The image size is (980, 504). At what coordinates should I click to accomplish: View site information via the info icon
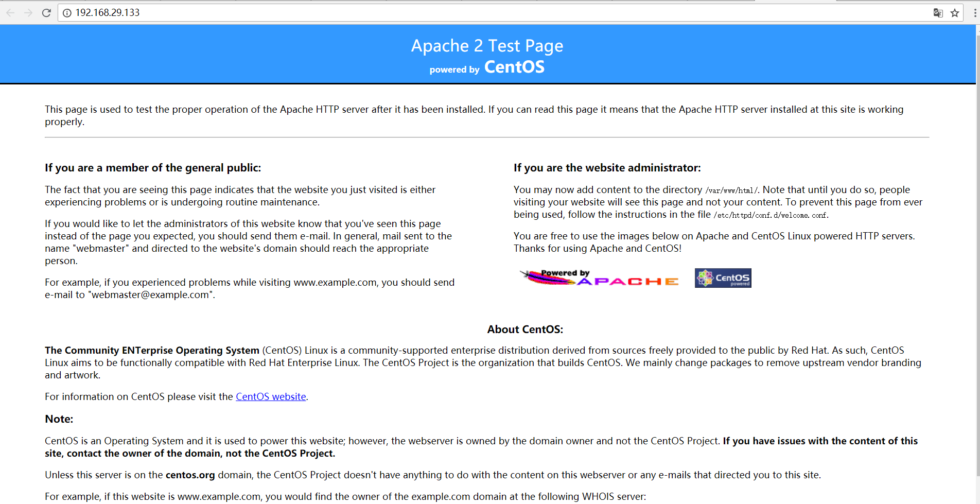click(67, 13)
